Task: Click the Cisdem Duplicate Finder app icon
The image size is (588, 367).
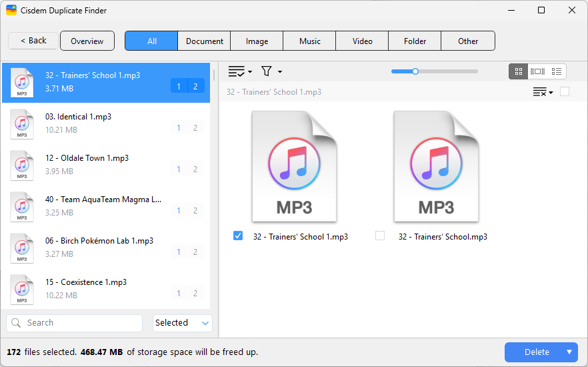Action: [11, 10]
